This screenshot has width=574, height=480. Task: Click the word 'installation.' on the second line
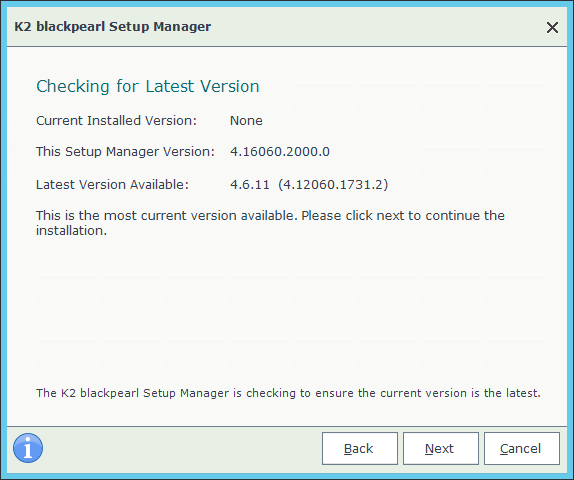(71, 231)
